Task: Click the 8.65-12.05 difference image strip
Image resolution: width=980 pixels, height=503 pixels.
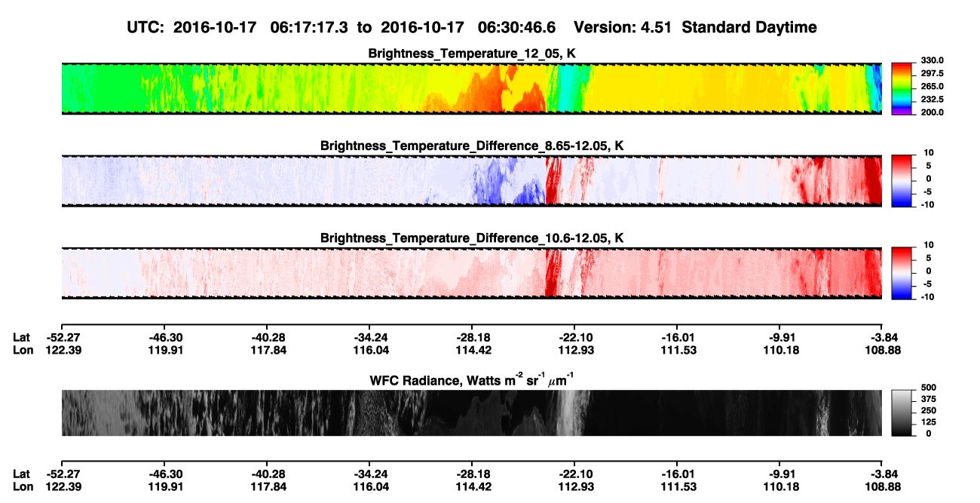Action: click(x=471, y=180)
